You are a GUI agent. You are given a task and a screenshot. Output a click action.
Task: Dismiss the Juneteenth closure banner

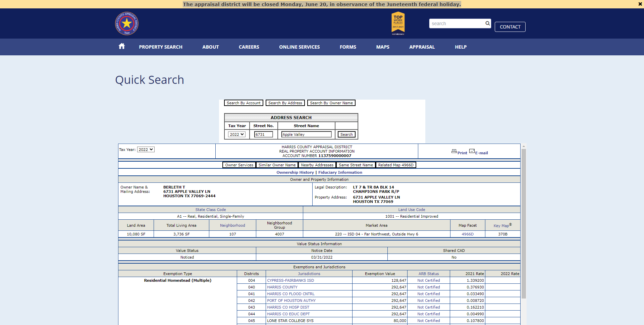640,4
